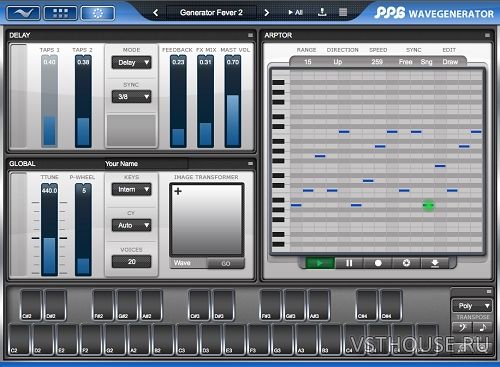Play the G#2 black key
This screenshot has width=500, height=367.
(x=127, y=305)
